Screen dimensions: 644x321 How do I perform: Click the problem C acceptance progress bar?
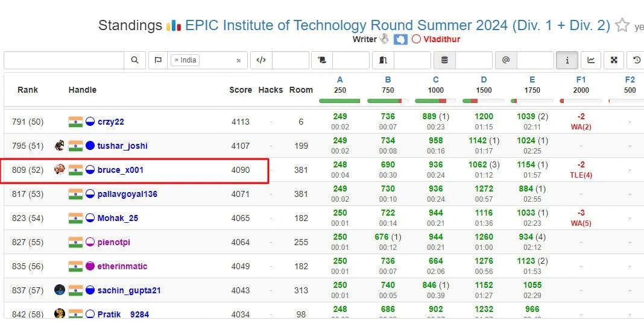coord(436,101)
